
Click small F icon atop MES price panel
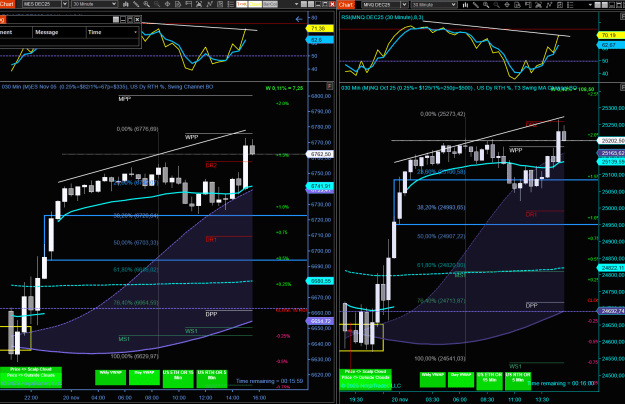coord(329,86)
